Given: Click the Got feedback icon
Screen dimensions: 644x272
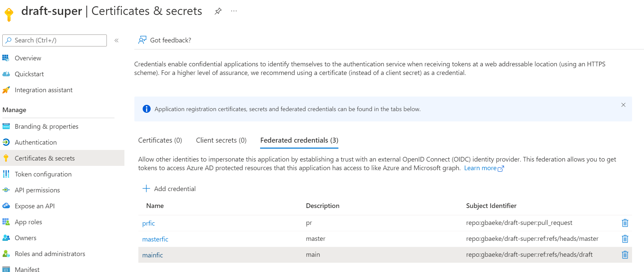Looking at the screenshot, I should click(x=142, y=40).
